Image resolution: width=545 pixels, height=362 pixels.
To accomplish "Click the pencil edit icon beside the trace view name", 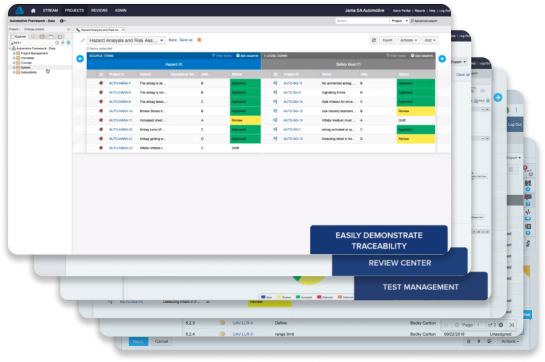I will coord(83,40).
